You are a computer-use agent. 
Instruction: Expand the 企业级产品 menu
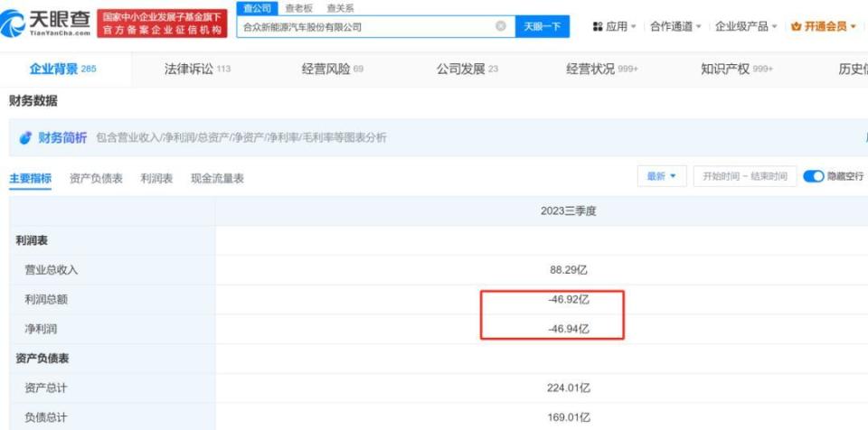746,26
